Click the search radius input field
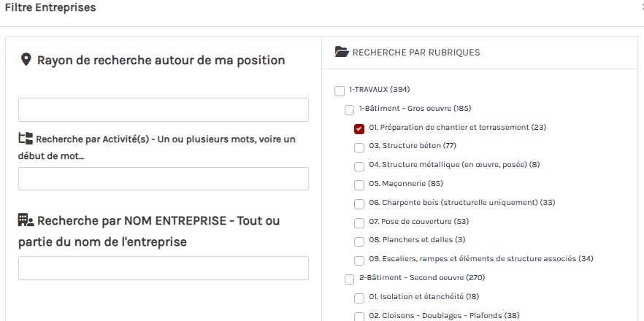 [164, 110]
